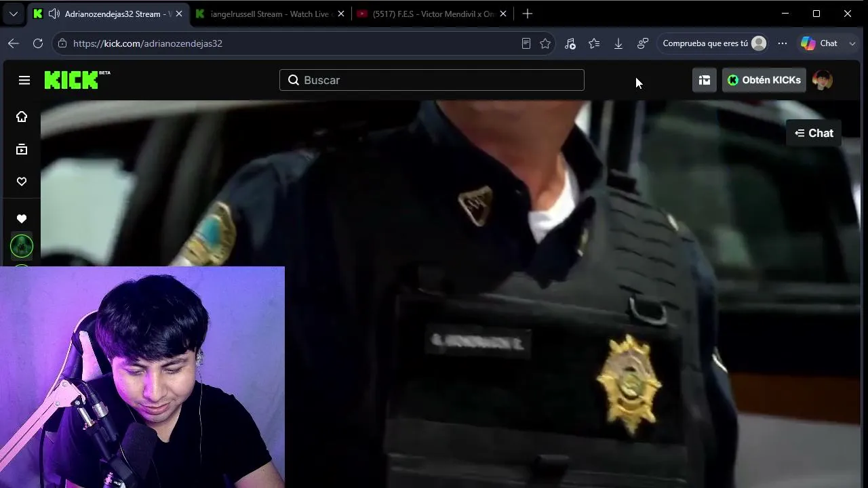868x488 pixels.
Task: Click the 'Comprueba que eres tú' profile button
Action: [x=714, y=43]
